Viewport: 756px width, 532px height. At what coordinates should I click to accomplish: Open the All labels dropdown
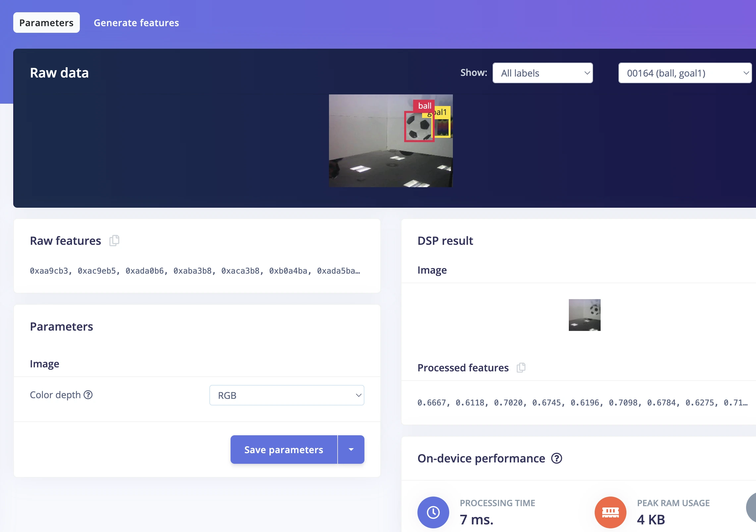[543, 73]
